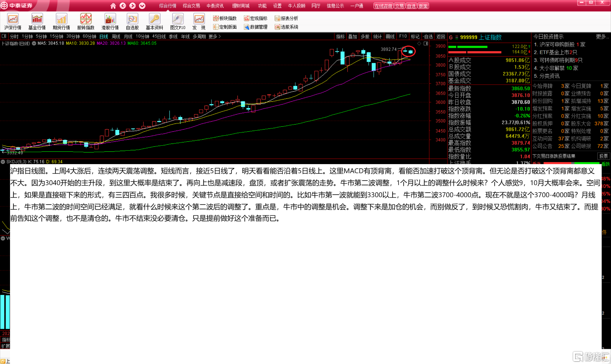Open moving average indicator dropdown next to 上证指数(日线)

34,43
